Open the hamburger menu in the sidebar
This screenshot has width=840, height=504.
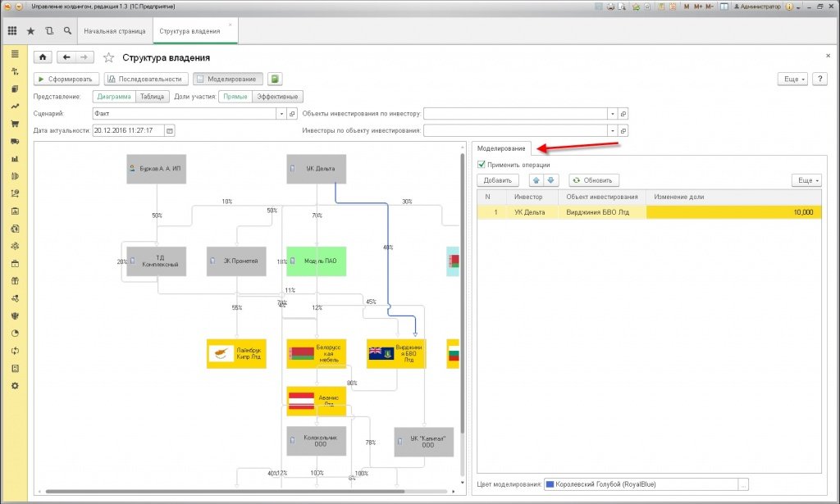[15, 54]
